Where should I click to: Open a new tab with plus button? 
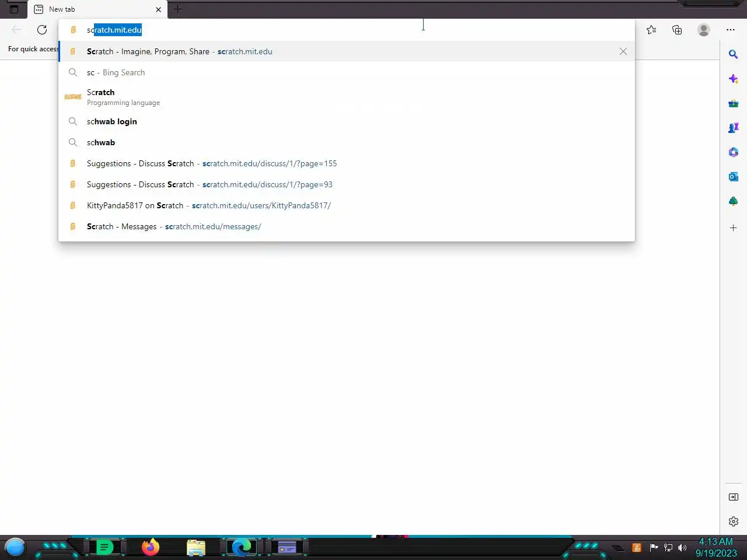click(x=178, y=9)
